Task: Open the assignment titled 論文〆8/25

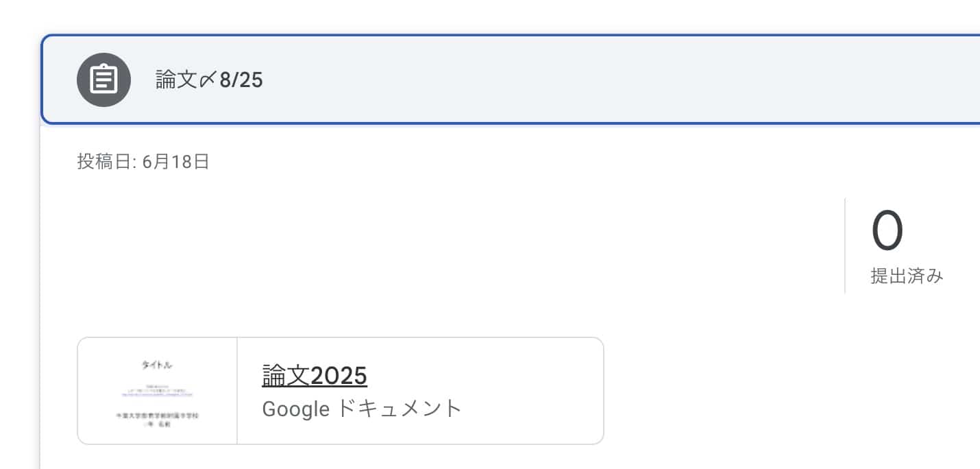Action: pyautogui.click(x=209, y=80)
